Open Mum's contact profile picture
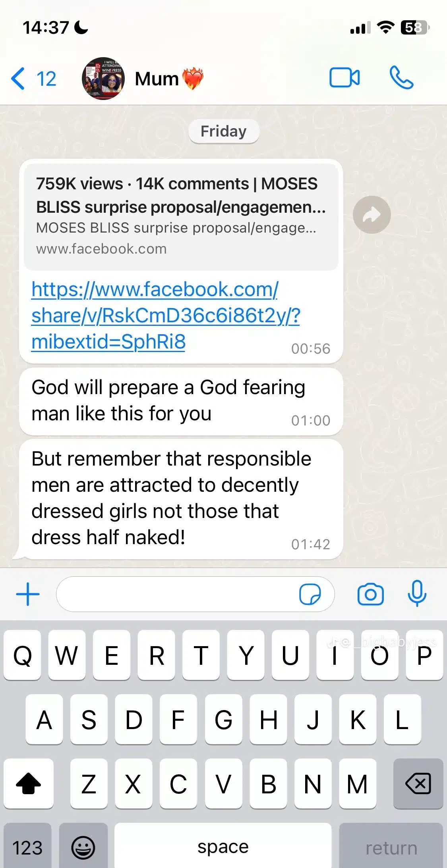The height and width of the screenshot is (868, 447). [103, 78]
